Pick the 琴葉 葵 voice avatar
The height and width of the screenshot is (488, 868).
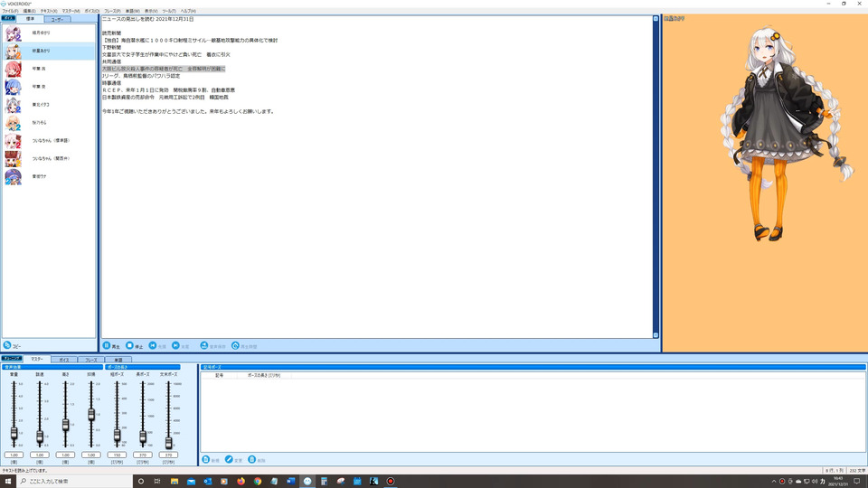point(14,87)
